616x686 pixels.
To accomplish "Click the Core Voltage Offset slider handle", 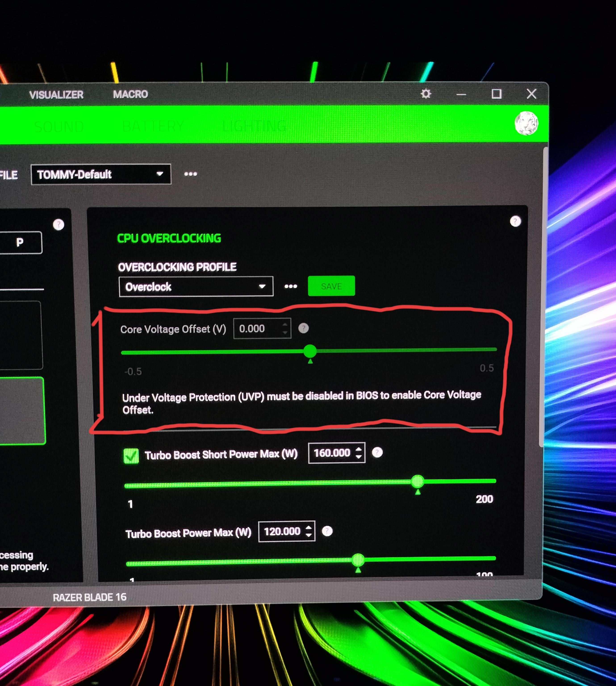I will point(310,351).
